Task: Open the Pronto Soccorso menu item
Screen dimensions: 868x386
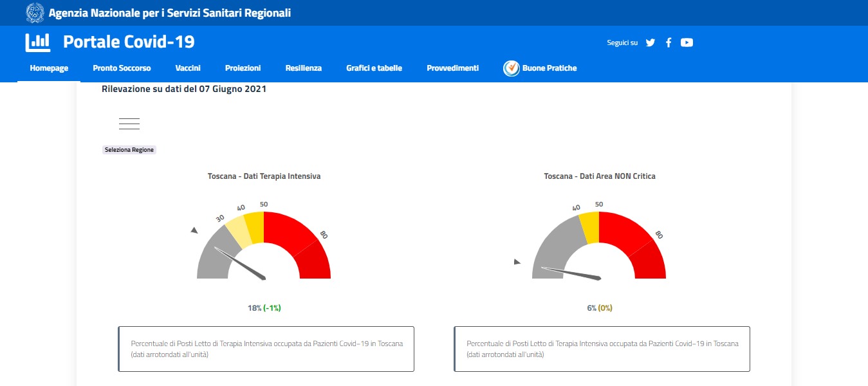Action: tap(122, 68)
